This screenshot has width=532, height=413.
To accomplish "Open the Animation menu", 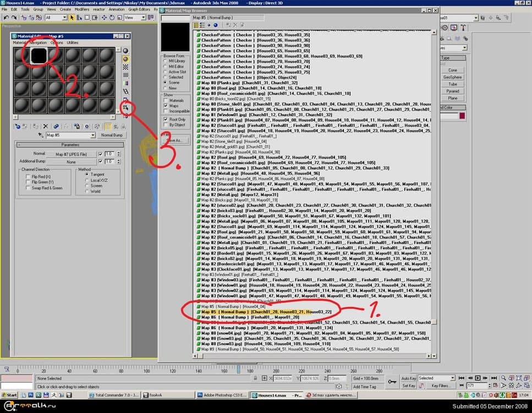I will point(117,9).
